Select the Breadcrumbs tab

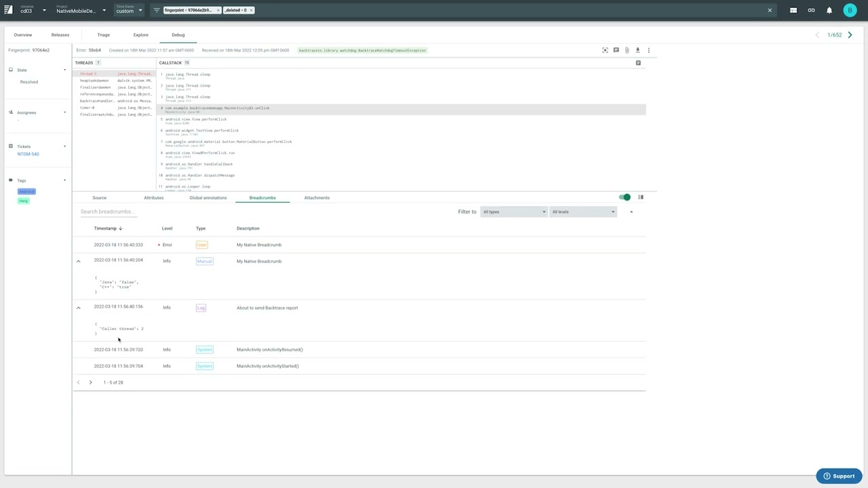[x=262, y=198]
